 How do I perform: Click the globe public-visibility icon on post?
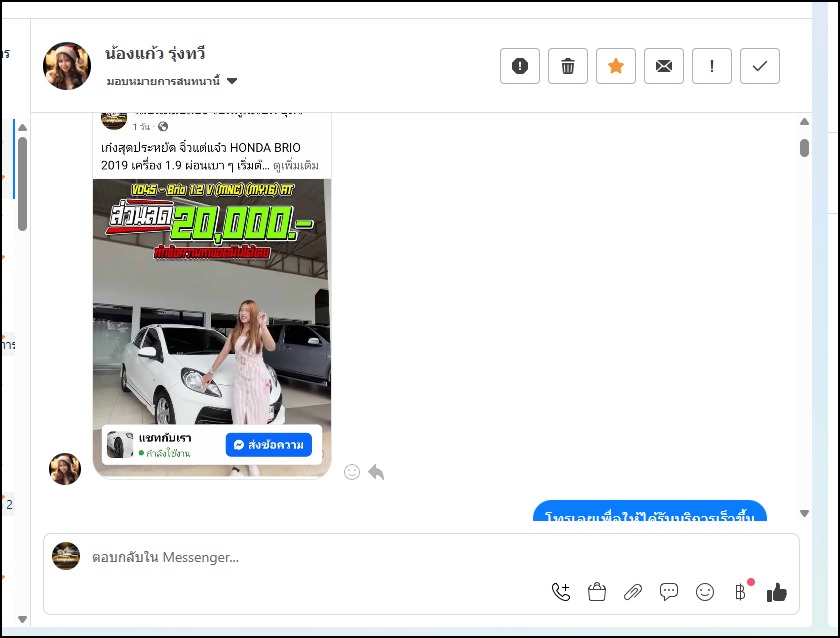[163, 126]
